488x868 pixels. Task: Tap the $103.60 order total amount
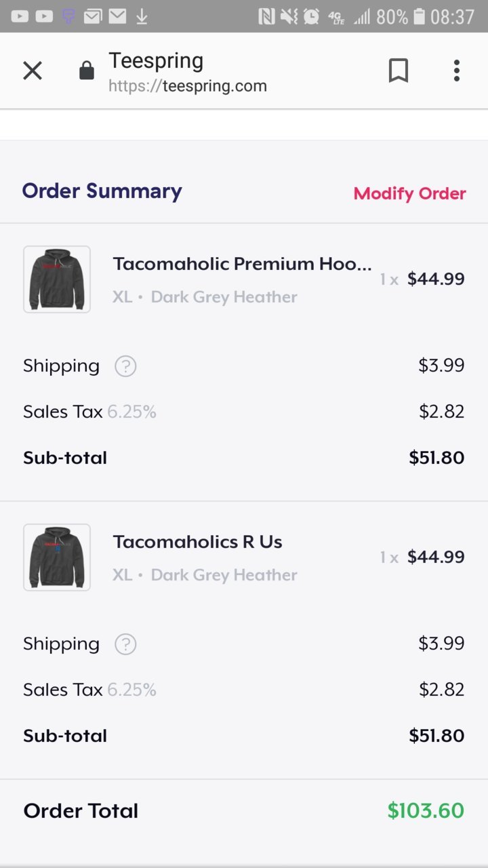click(x=426, y=810)
